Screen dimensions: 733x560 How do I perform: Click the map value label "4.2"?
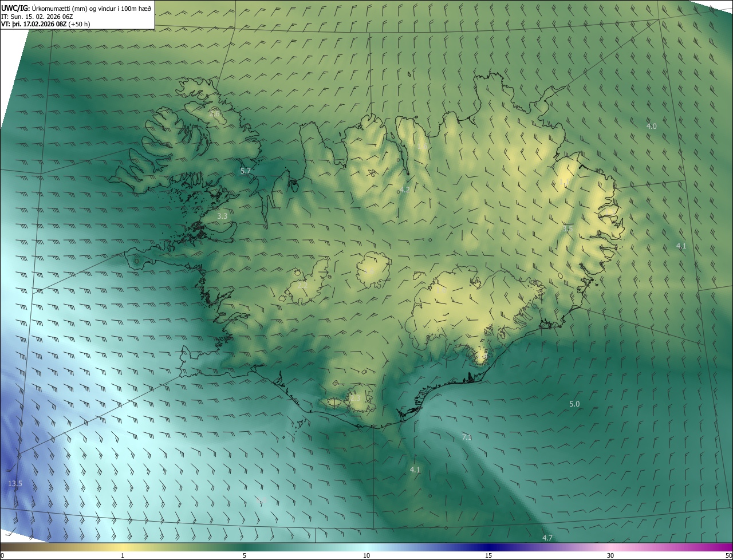click(x=405, y=190)
